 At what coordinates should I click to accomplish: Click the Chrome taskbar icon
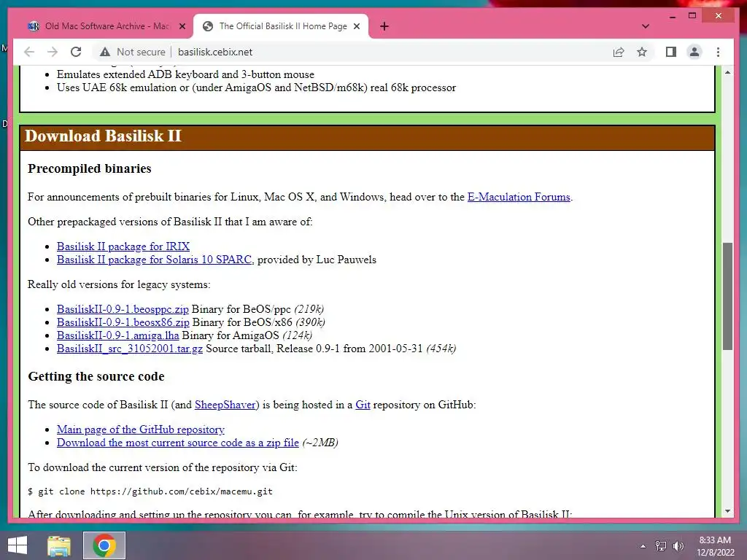(x=104, y=545)
